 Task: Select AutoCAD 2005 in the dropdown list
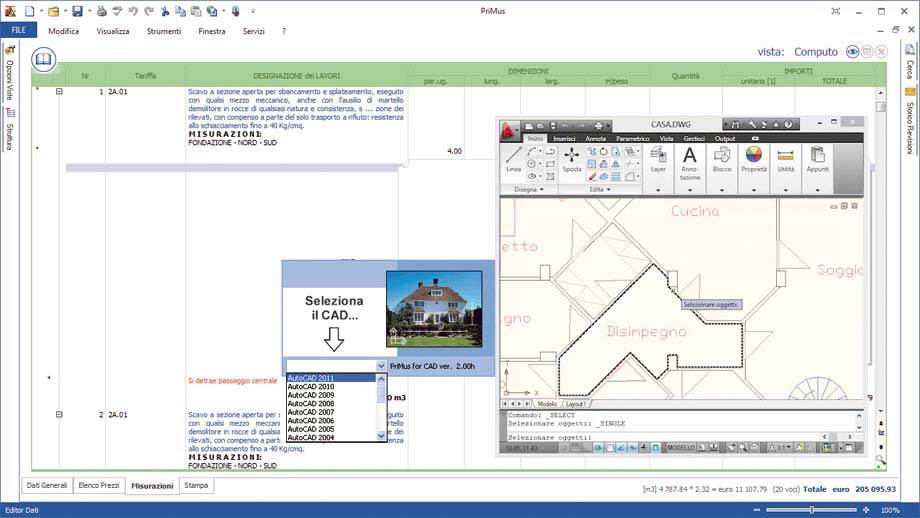[x=331, y=429]
